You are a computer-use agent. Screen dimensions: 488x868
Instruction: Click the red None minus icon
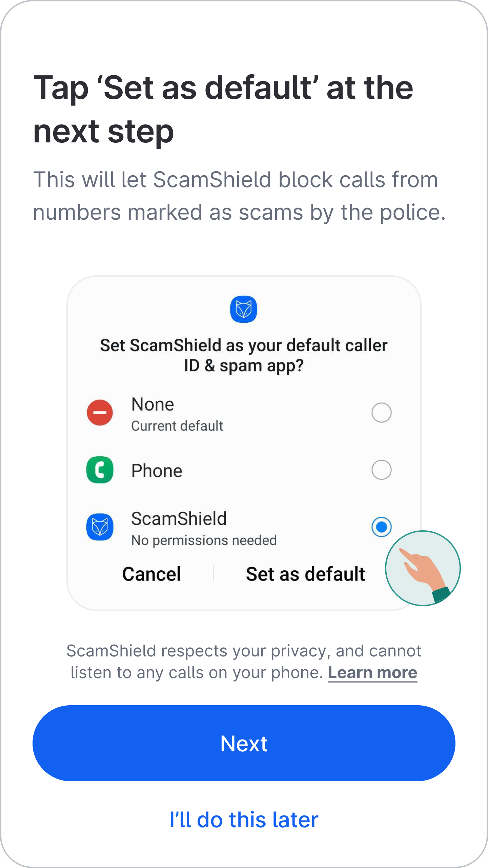[100, 413]
